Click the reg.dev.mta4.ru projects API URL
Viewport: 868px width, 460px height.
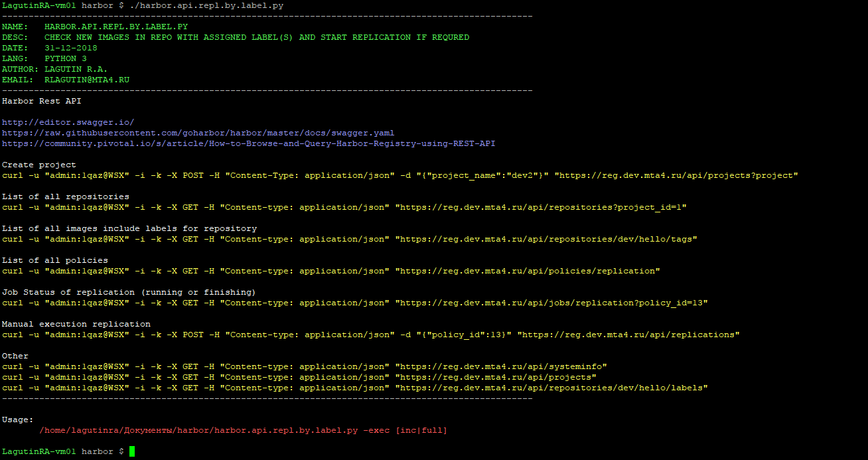coord(502,376)
